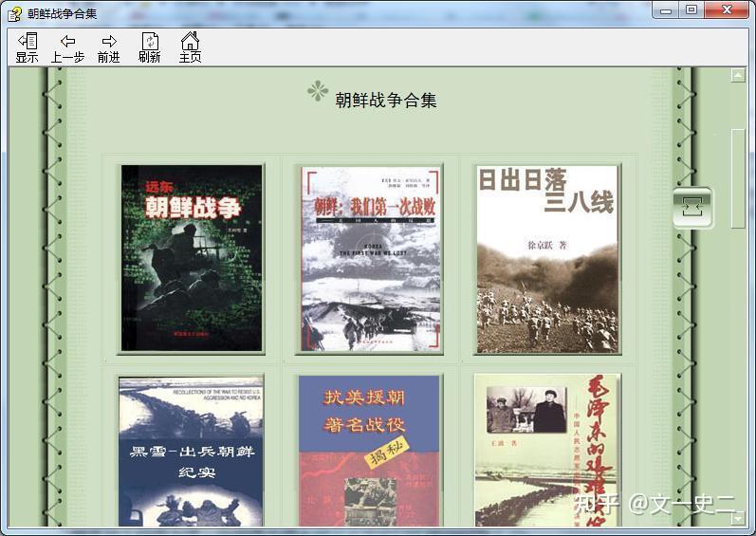Open the 黑雪-出兵朝鲜纪实 book cover
Image resolution: width=756 pixels, height=536 pixels.
(192, 452)
